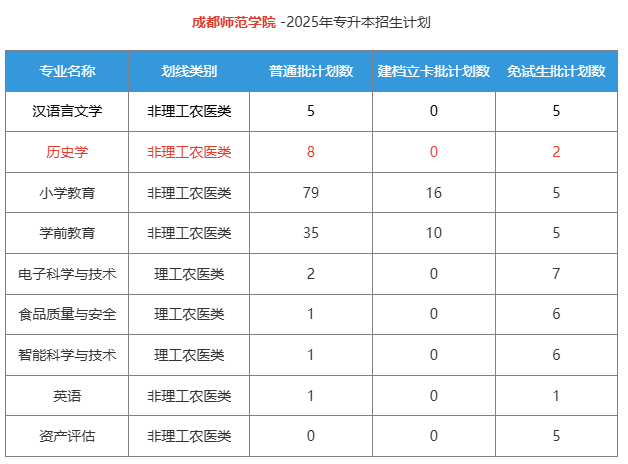Click 免试生批 value 5 for 汉语言文学

pos(556,111)
